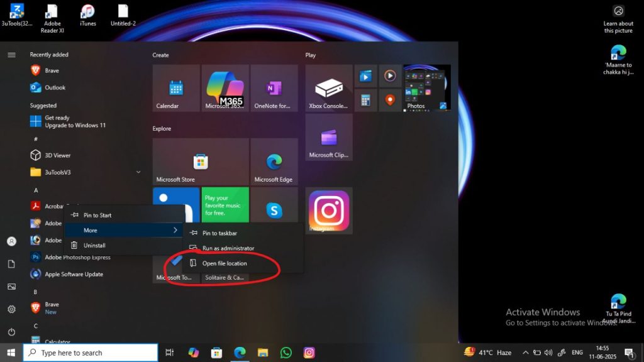
Task: Open the Adobe Reader XI desktop icon
Action: (x=52, y=18)
